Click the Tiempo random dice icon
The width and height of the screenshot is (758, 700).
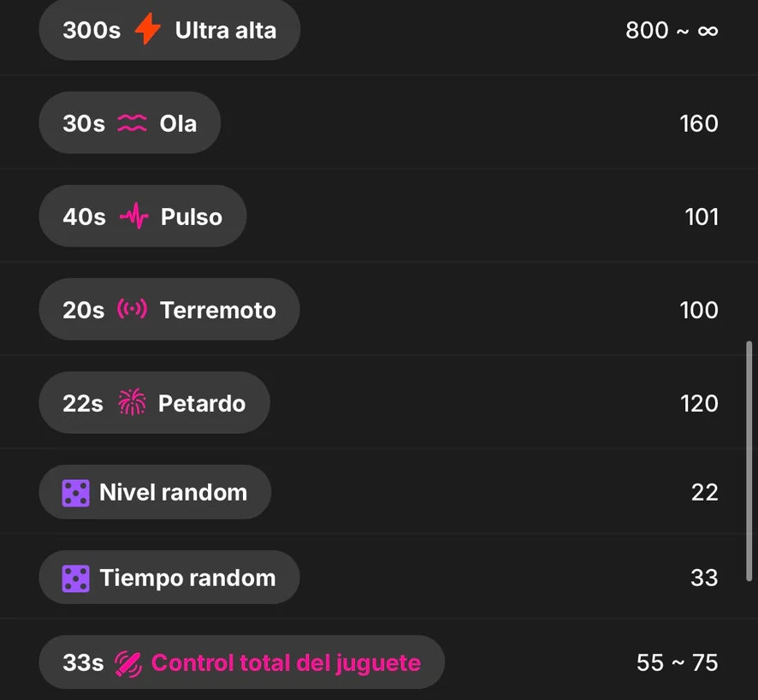pyautogui.click(x=76, y=578)
